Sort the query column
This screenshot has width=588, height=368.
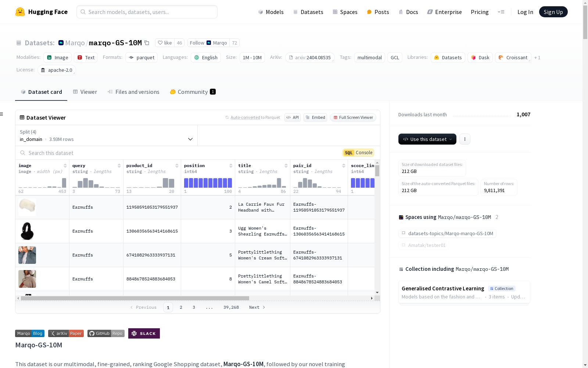tap(119, 166)
